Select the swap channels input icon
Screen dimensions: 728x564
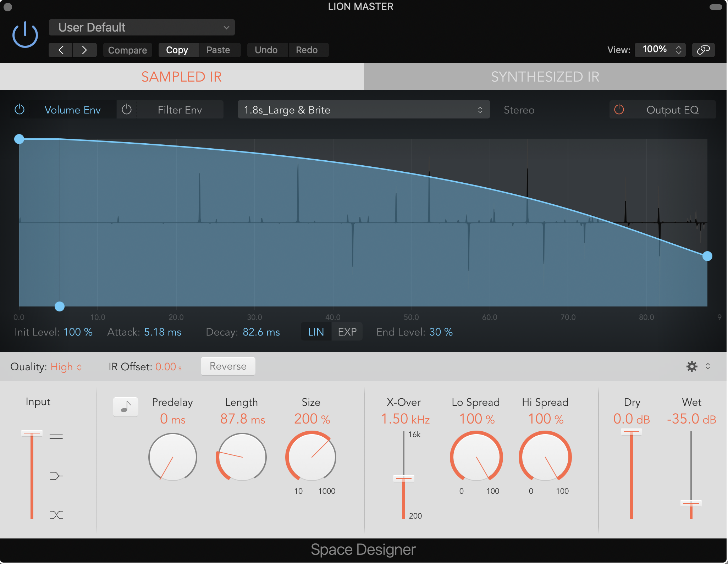coord(56,515)
